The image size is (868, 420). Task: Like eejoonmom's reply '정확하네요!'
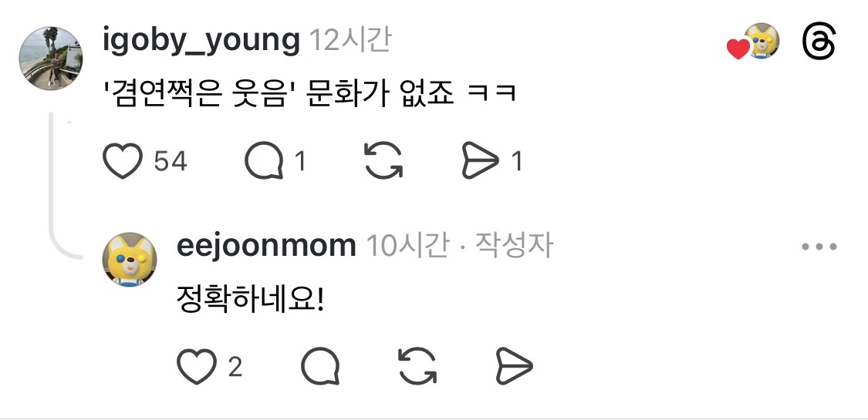(197, 366)
